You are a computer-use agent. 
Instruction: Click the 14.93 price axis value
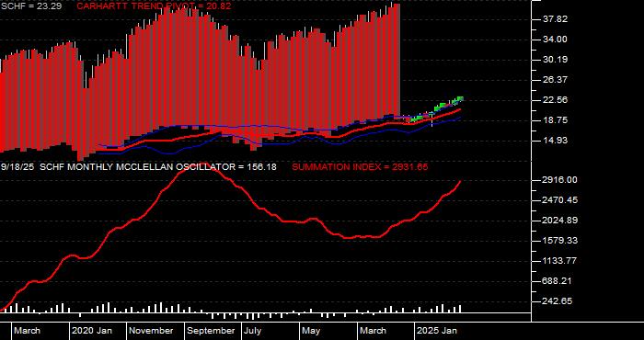556,141
